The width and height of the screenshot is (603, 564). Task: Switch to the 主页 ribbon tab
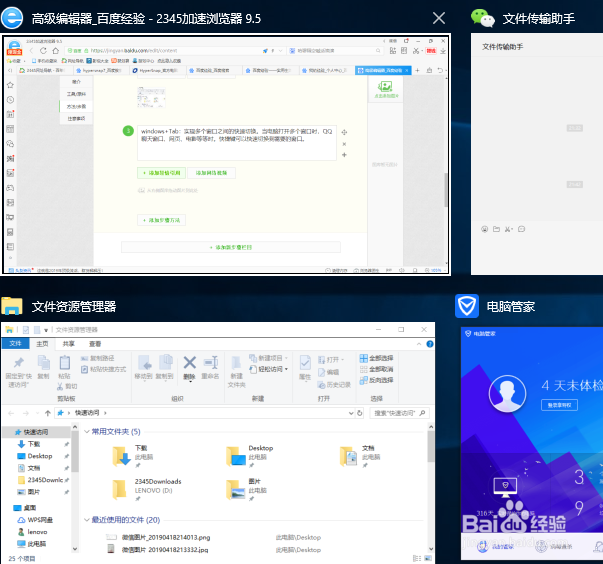coord(42,344)
